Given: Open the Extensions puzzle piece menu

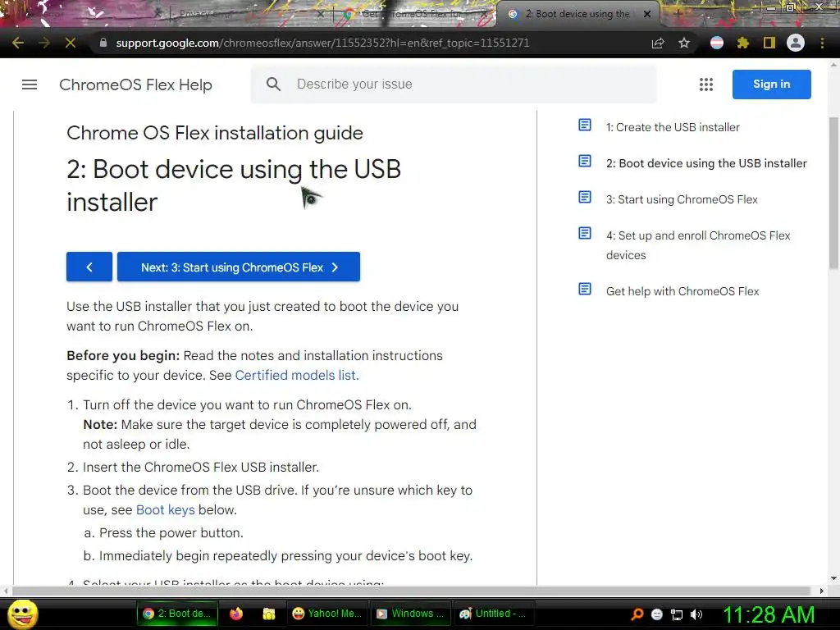Looking at the screenshot, I should (743, 43).
